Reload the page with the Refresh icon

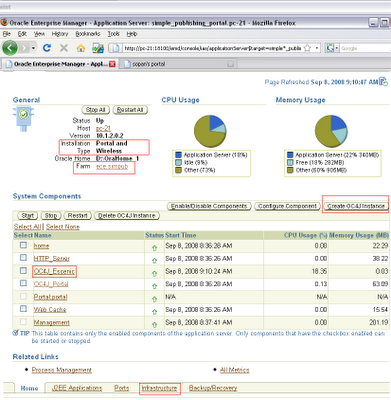tap(47, 48)
